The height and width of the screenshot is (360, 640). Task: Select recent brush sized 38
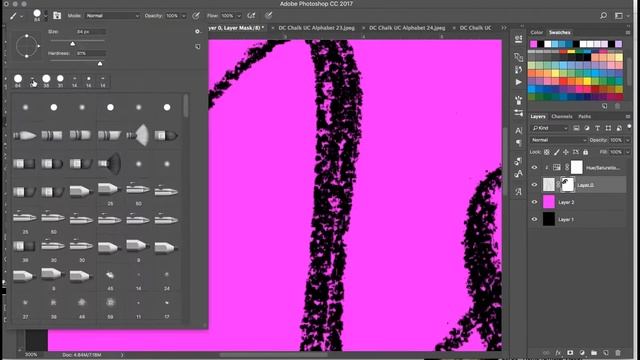click(x=46, y=80)
